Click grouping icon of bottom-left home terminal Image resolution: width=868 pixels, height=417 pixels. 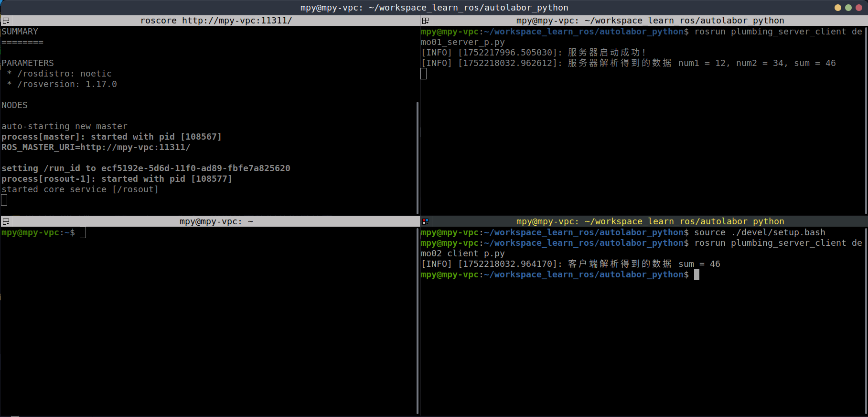tap(6, 221)
